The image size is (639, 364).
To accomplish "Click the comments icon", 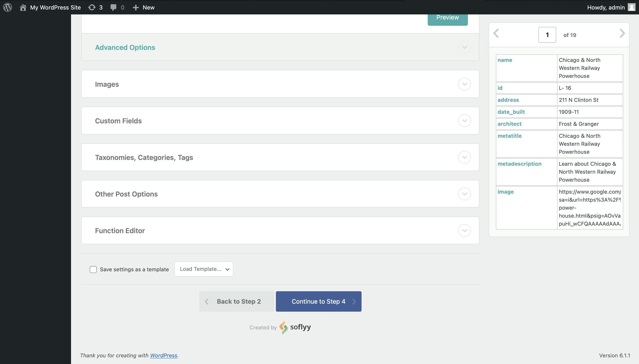I will pyautogui.click(x=113, y=7).
